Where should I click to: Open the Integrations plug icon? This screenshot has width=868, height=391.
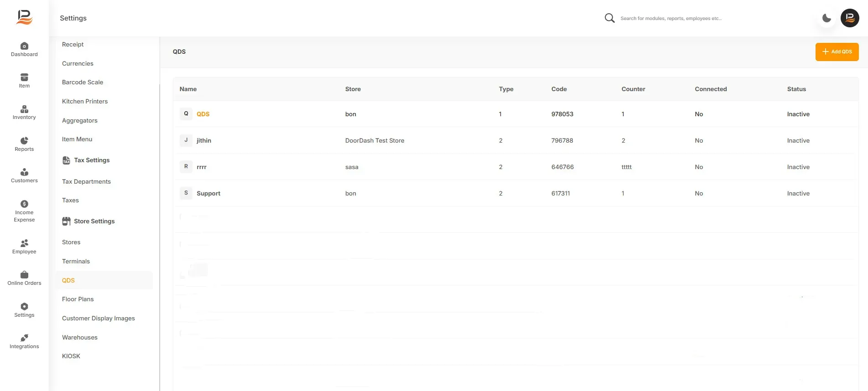24,338
